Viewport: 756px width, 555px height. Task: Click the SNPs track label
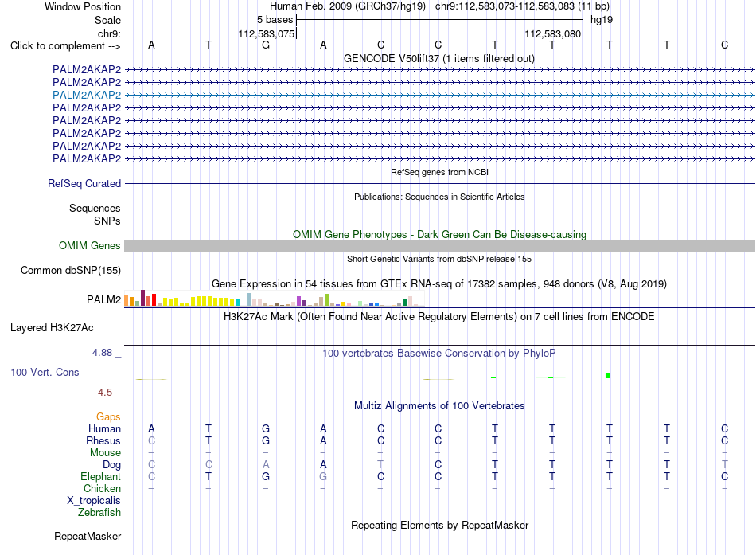(107, 221)
